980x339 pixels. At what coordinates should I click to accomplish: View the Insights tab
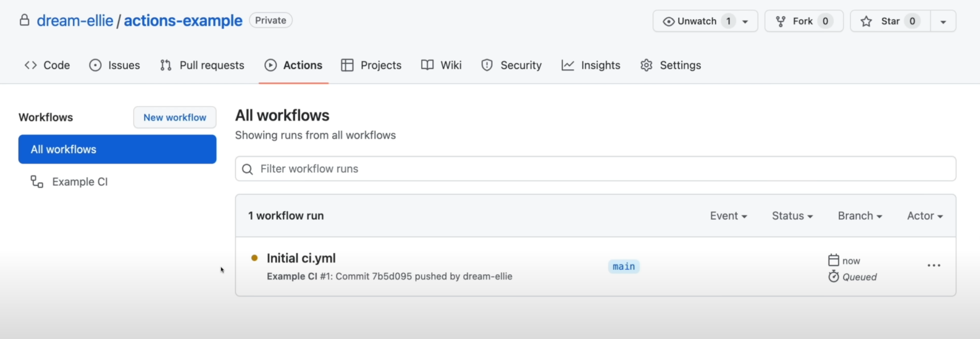[x=591, y=65]
